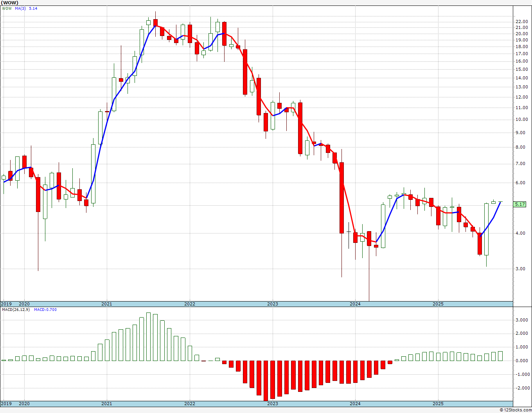The image size is (532, 413).
Task: Click the 18.00 price axis label
Action: click(x=521, y=47)
